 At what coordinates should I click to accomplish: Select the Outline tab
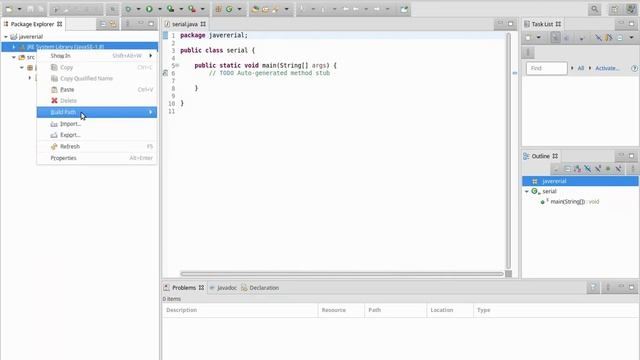[541, 156]
